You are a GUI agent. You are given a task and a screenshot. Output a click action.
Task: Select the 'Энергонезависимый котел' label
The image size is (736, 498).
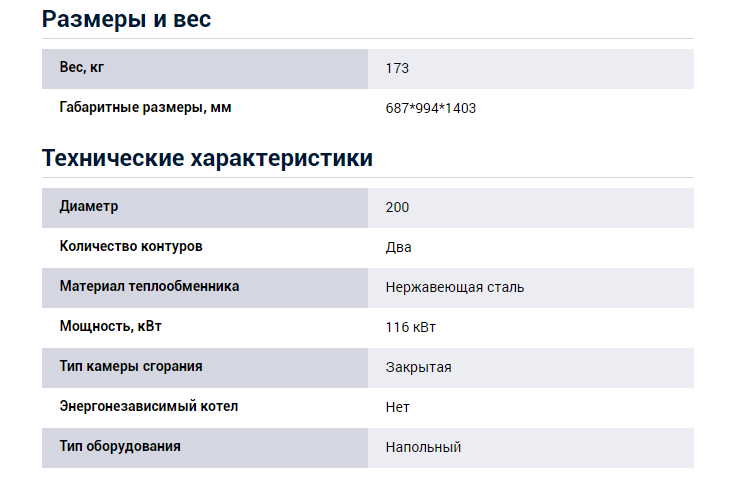point(149,406)
